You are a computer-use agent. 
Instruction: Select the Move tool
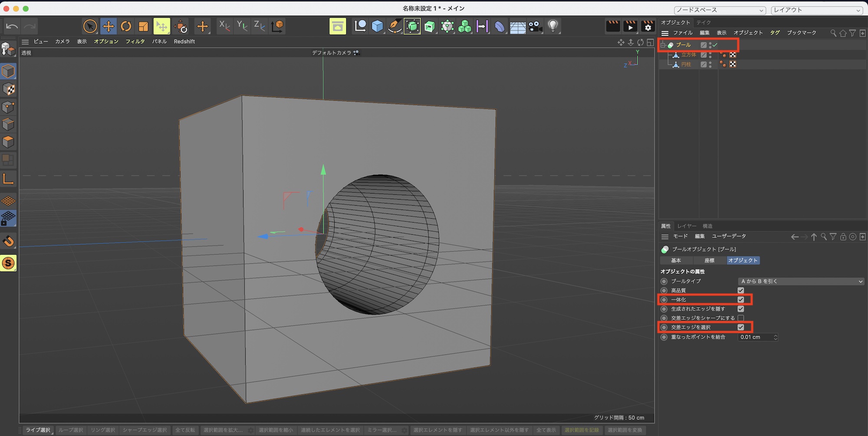point(108,26)
